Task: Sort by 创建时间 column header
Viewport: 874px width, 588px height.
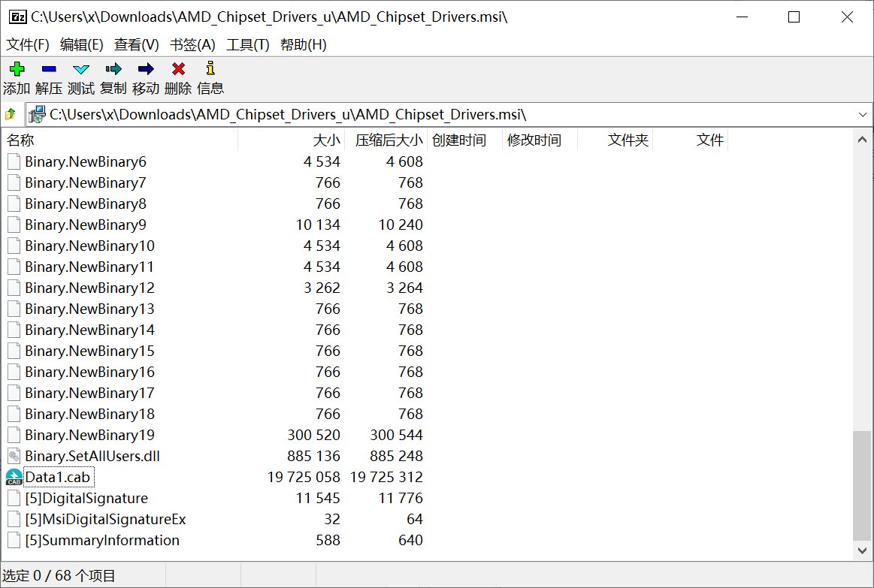Action: click(465, 140)
